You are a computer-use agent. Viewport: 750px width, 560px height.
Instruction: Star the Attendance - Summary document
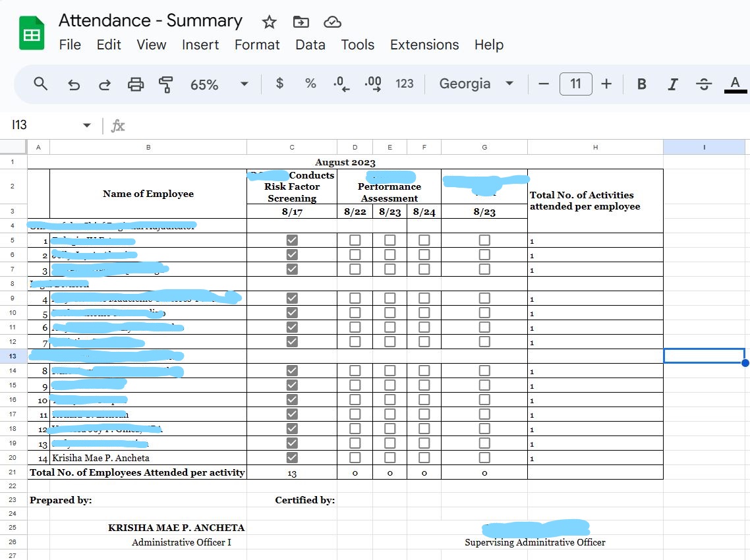(269, 22)
